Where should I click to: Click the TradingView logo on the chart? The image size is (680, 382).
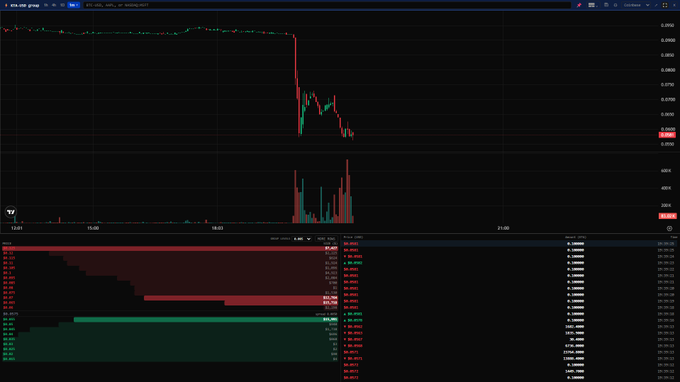pos(11,212)
